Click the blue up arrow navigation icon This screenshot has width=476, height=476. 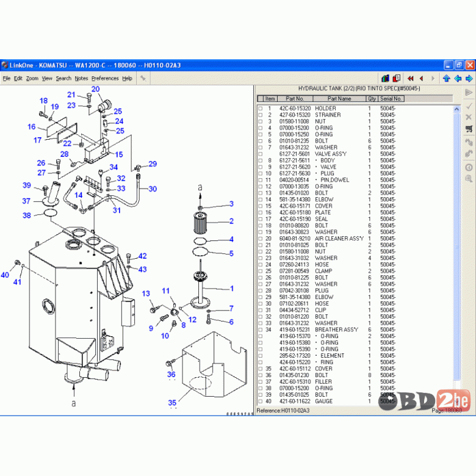coord(446,79)
